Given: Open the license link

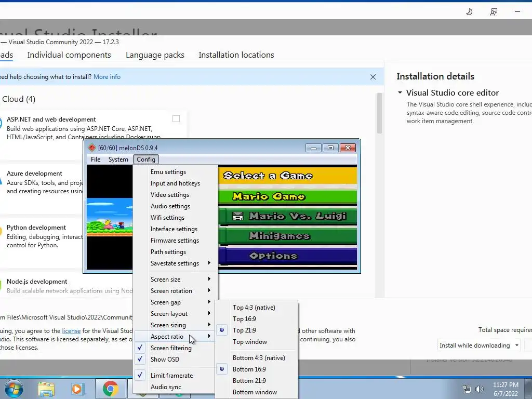Looking at the screenshot, I should click(71, 331).
